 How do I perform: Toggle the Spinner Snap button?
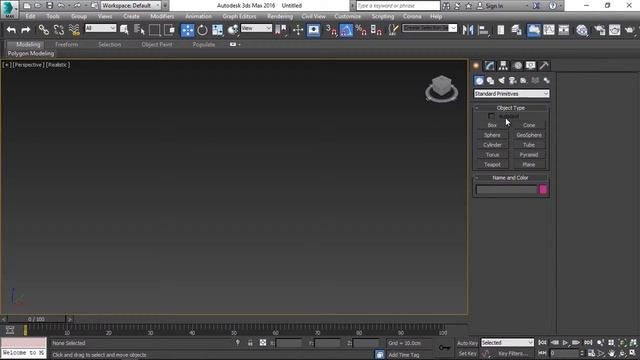pyautogui.click(x=376, y=30)
